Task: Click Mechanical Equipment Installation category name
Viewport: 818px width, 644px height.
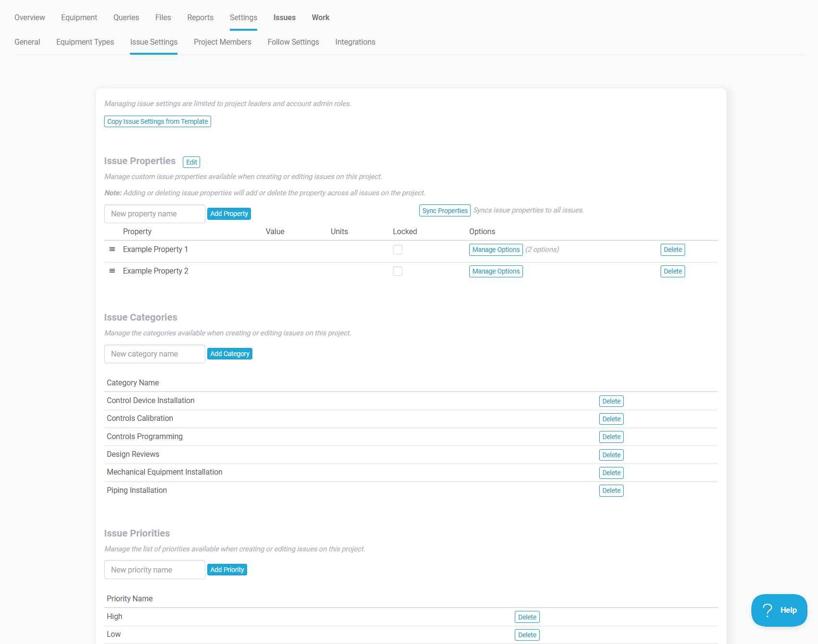Action: coord(165,472)
